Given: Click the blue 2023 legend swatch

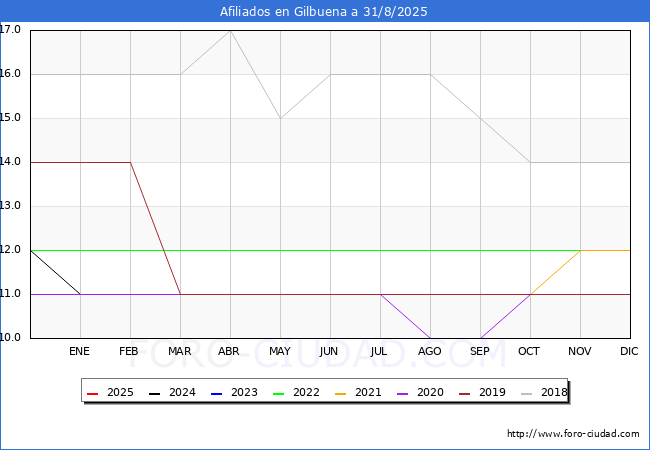Looking at the screenshot, I should 216,393.
